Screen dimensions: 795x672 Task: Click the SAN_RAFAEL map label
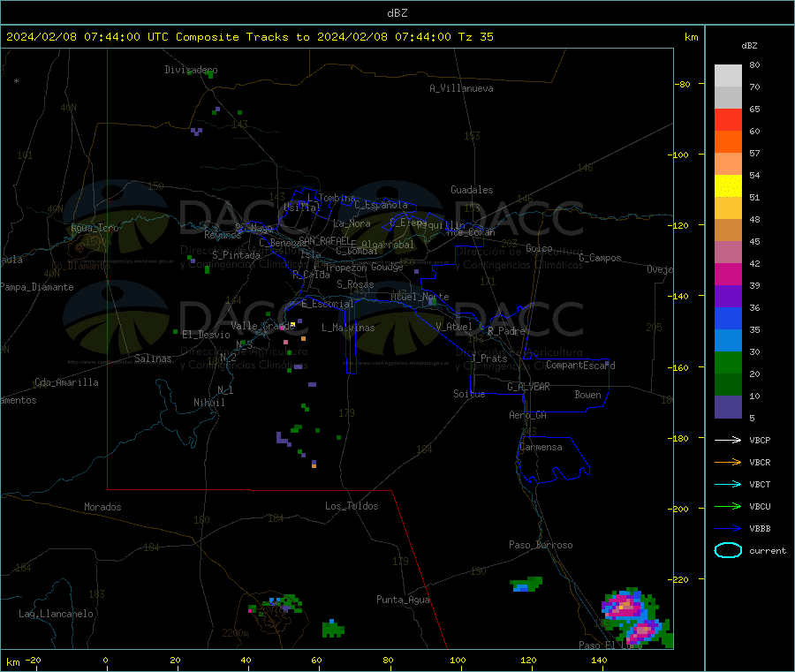click(x=323, y=240)
